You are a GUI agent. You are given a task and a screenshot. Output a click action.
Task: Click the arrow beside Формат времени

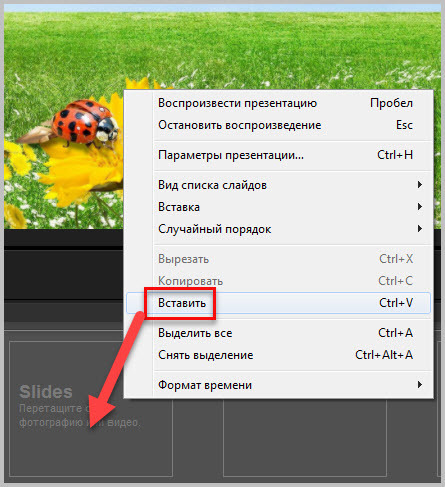(x=420, y=385)
